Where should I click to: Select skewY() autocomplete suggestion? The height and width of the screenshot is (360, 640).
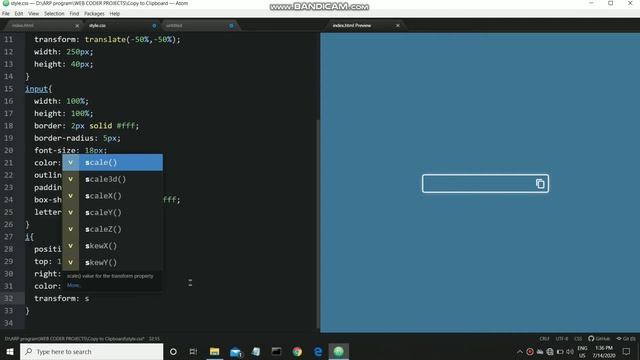pos(112,262)
